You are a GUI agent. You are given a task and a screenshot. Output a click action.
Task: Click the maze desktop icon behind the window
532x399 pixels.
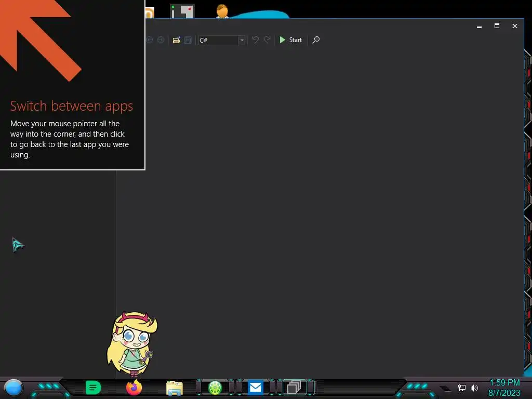pos(182,11)
